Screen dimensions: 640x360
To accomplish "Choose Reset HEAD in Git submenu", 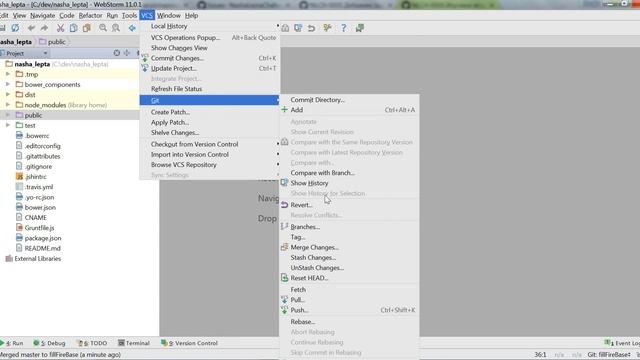I will (349, 278).
